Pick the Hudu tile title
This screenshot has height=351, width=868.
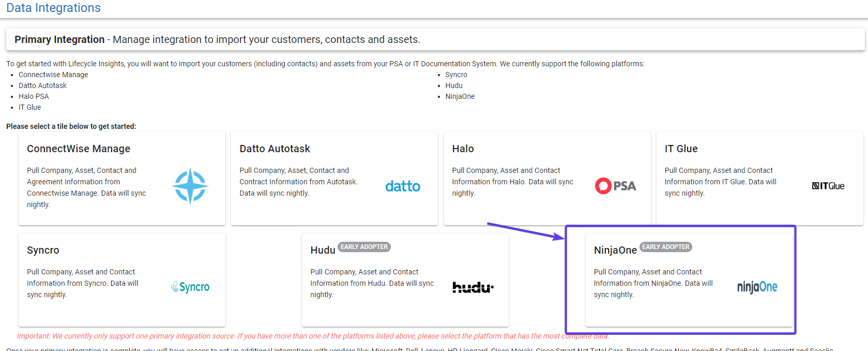[323, 250]
